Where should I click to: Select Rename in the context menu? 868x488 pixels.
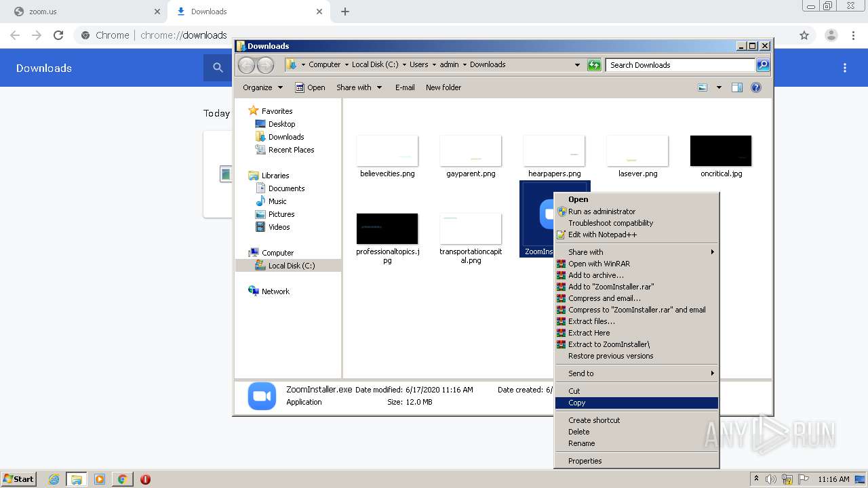click(x=637, y=443)
